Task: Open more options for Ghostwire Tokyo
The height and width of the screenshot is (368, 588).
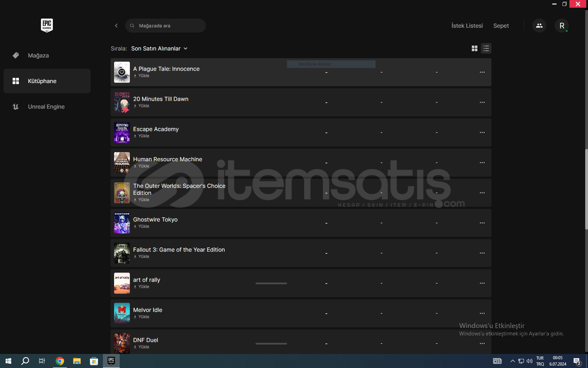Action: [482, 223]
